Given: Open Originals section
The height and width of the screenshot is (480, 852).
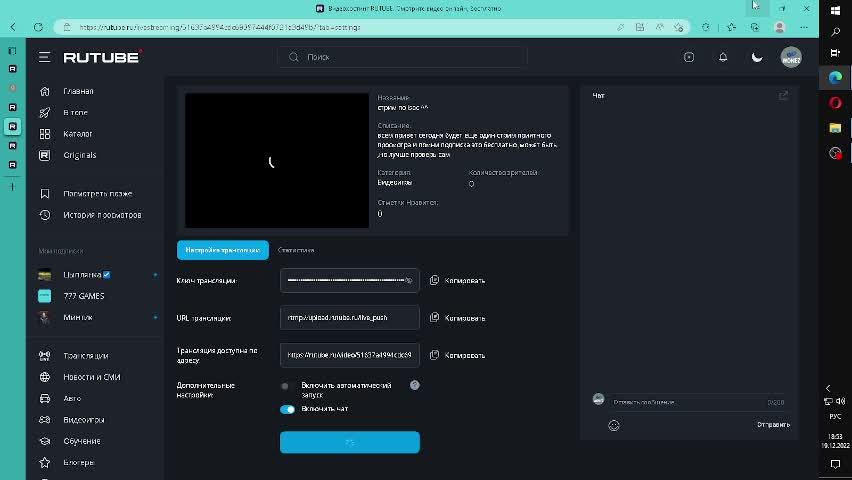Looking at the screenshot, I should (x=79, y=155).
